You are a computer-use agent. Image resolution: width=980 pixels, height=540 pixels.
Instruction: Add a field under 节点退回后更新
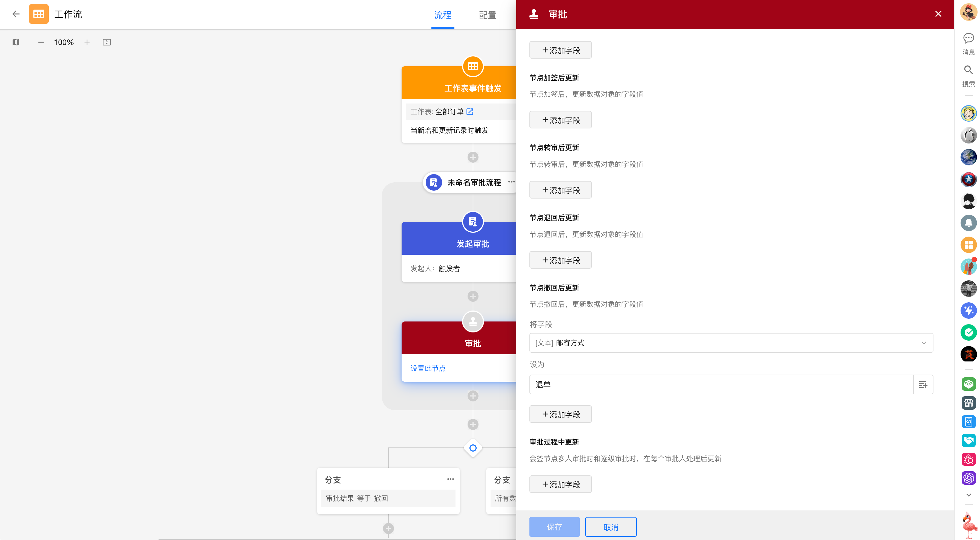click(x=560, y=260)
